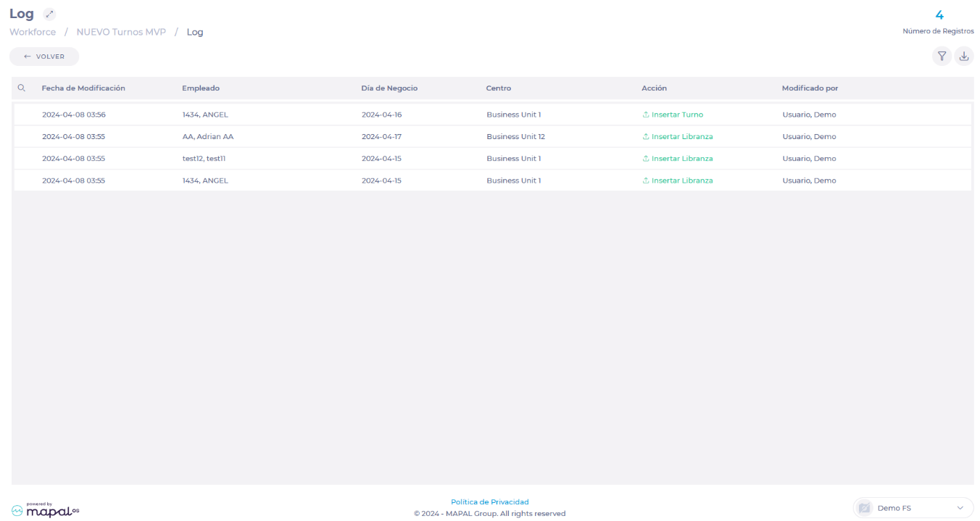Click the Día de Negocio column header
This screenshot has height=521, width=980.
click(x=389, y=88)
